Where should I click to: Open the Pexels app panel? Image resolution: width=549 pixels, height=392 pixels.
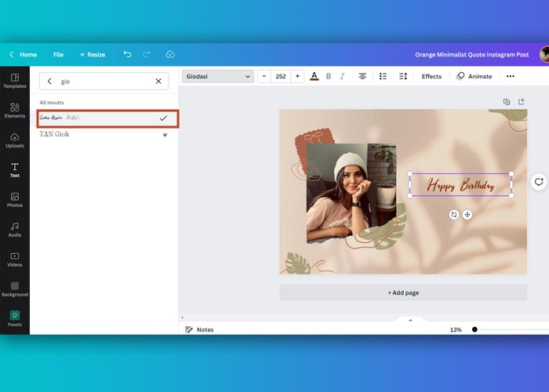(15, 319)
